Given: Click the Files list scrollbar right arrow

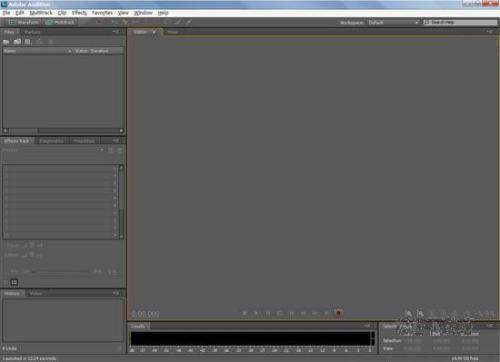Looking at the screenshot, I should point(121,131).
